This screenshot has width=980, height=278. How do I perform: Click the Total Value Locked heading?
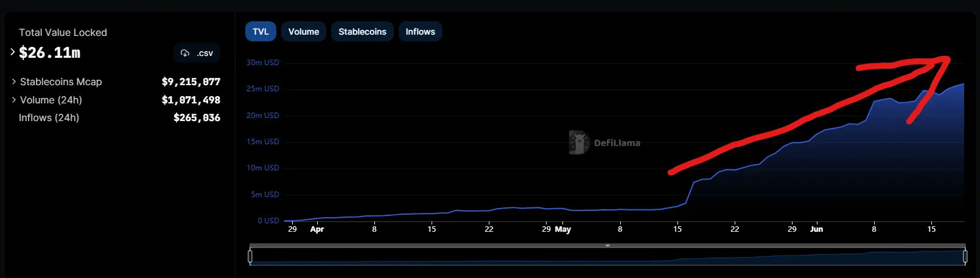point(63,32)
